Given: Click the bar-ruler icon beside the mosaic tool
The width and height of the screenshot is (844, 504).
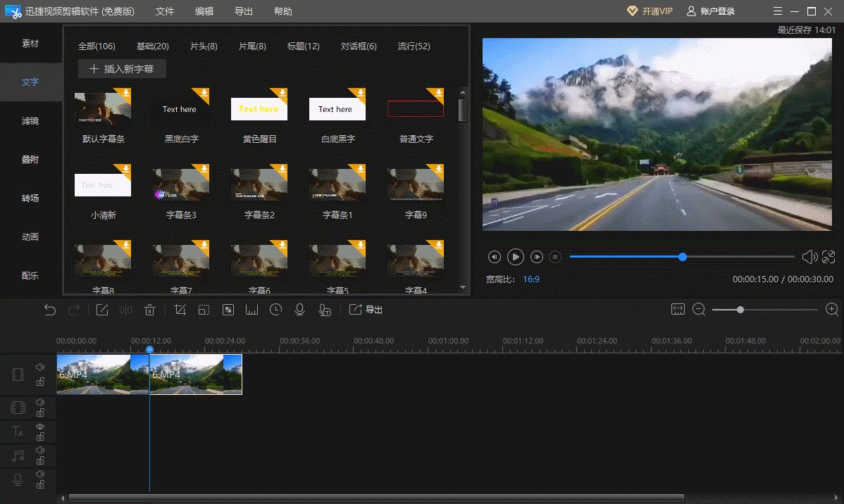Looking at the screenshot, I should [252, 310].
